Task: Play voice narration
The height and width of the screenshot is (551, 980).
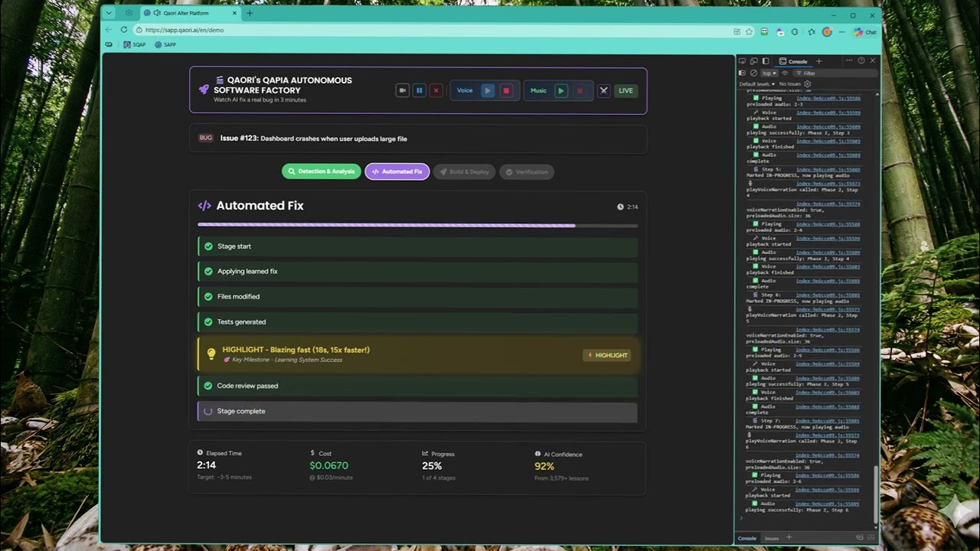Action: coord(488,90)
